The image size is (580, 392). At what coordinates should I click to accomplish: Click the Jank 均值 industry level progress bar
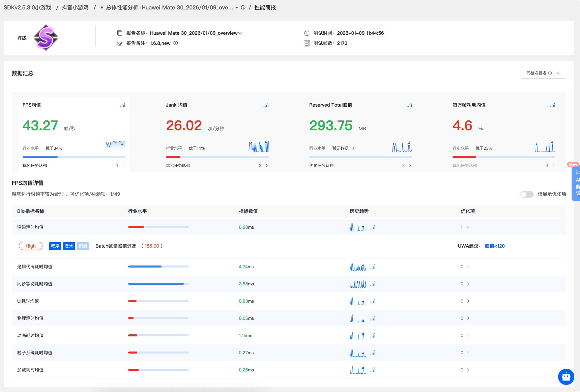coord(217,157)
